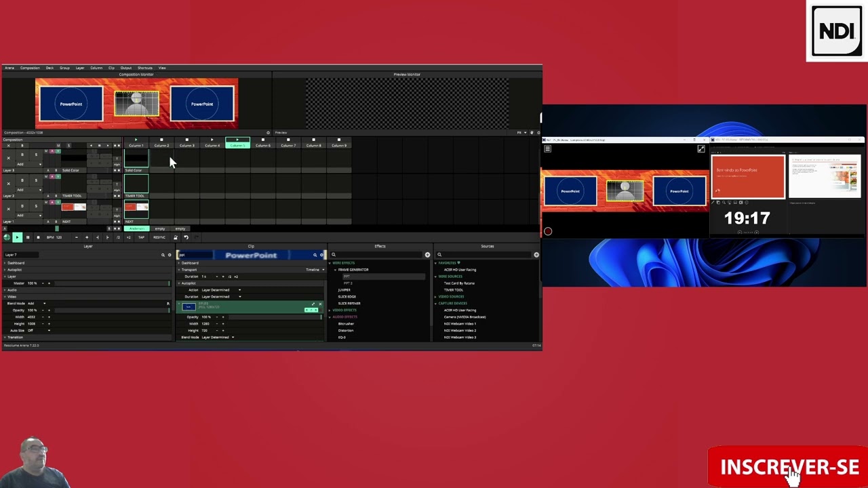Open the Composition menu

point(30,68)
